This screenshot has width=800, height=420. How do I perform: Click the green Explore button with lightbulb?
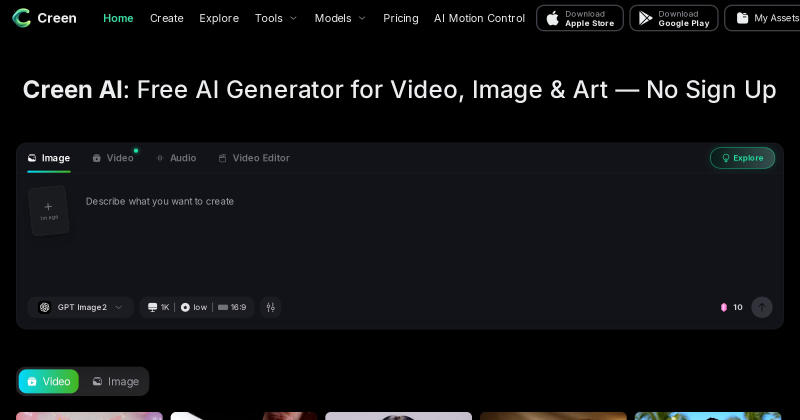point(742,158)
